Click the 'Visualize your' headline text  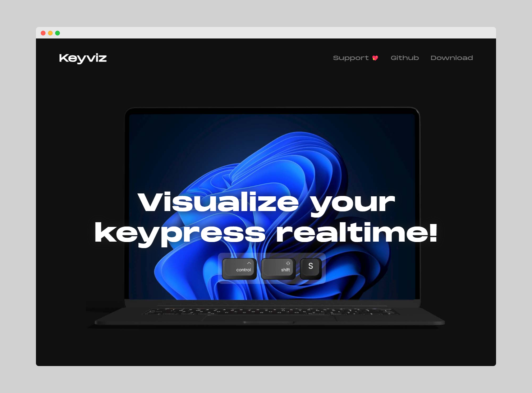(x=266, y=202)
